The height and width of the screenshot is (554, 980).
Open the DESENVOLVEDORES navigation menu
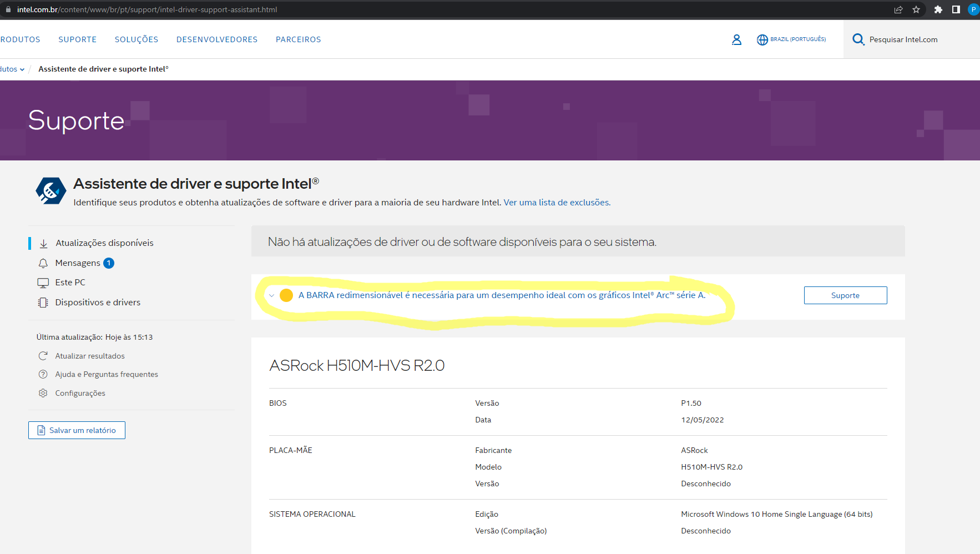coord(217,39)
